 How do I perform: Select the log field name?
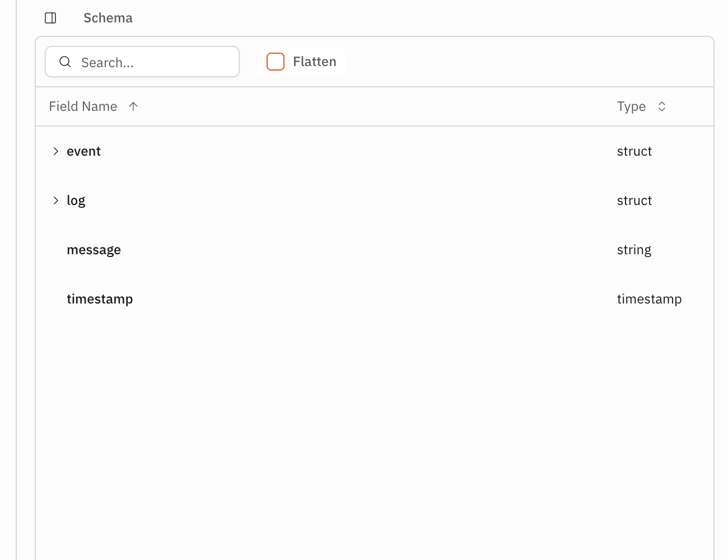pos(76,200)
